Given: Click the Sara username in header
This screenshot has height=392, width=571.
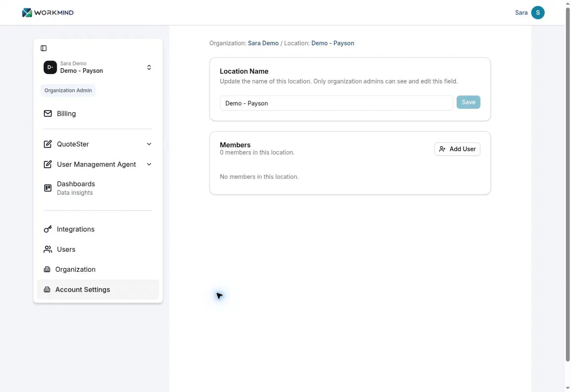Looking at the screenshot, I should pyautogui.click(x=521, y=13).
